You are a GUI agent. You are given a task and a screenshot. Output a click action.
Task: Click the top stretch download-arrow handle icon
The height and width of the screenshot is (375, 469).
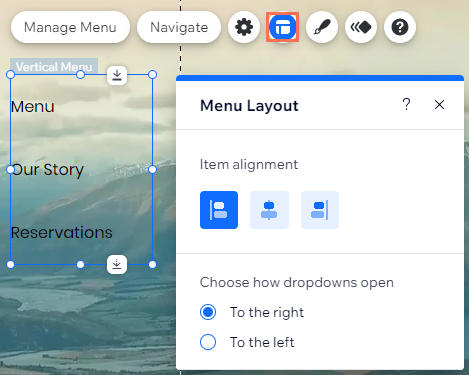(x=117, y=75)
